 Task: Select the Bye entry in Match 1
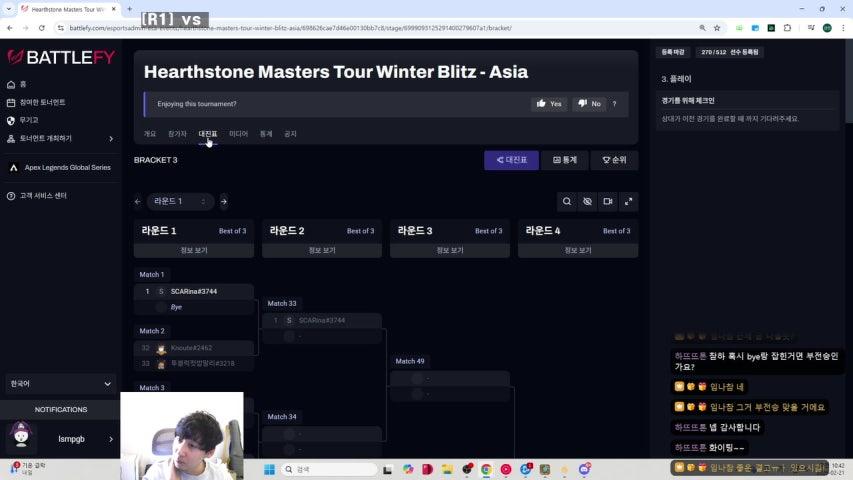(x=194, y=307)
